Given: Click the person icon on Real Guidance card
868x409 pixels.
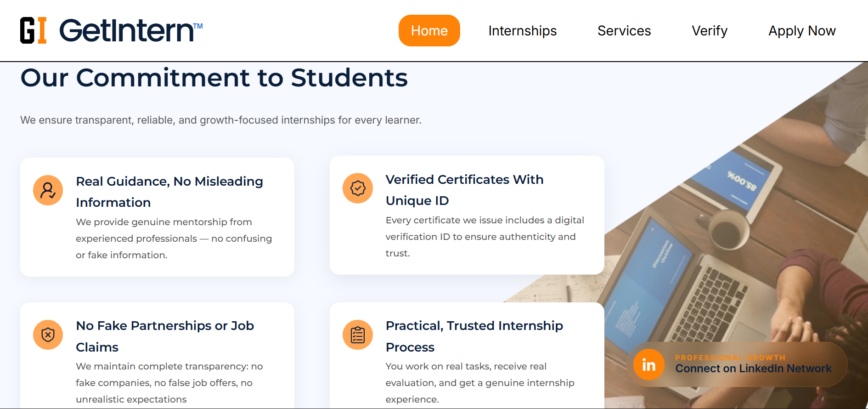Looking at the screenshot, I should [48, 190].
